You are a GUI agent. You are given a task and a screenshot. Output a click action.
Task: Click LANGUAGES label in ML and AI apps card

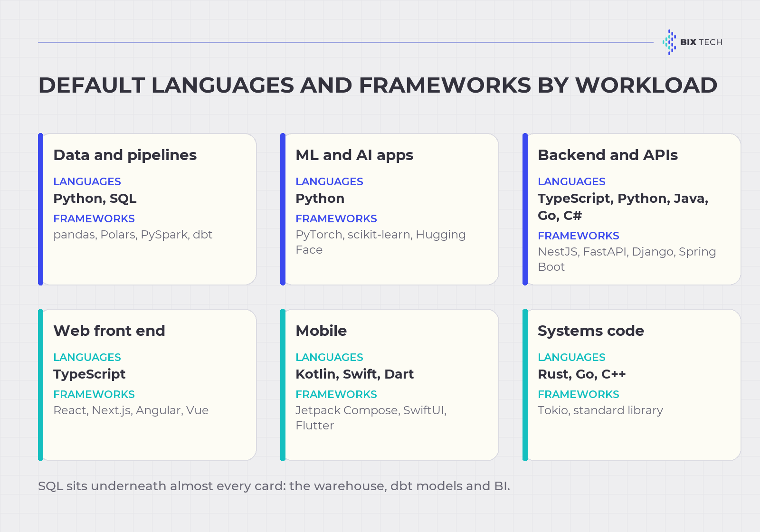pyautogui.click(x=329, y=181)
